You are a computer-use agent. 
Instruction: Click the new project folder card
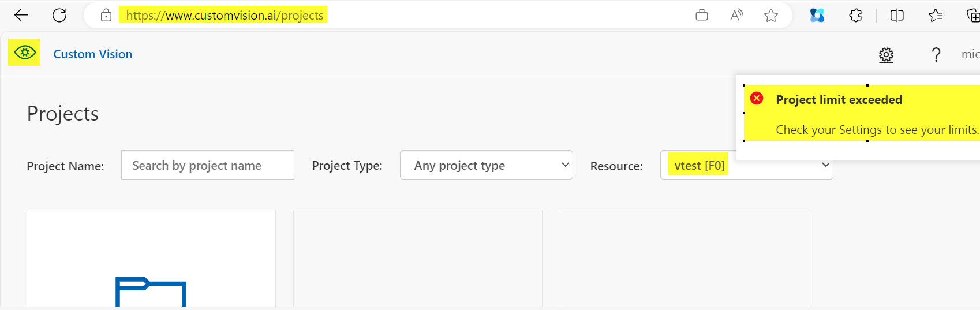pos(151,259)
